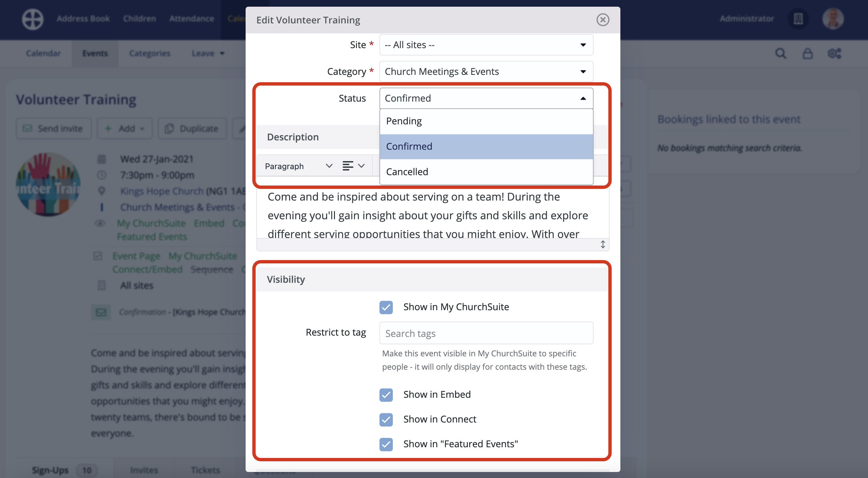The width and height of the screenshot is (868, 478).
Task: Open the Attendance module in the navigation
Action: tap(192, 18)
